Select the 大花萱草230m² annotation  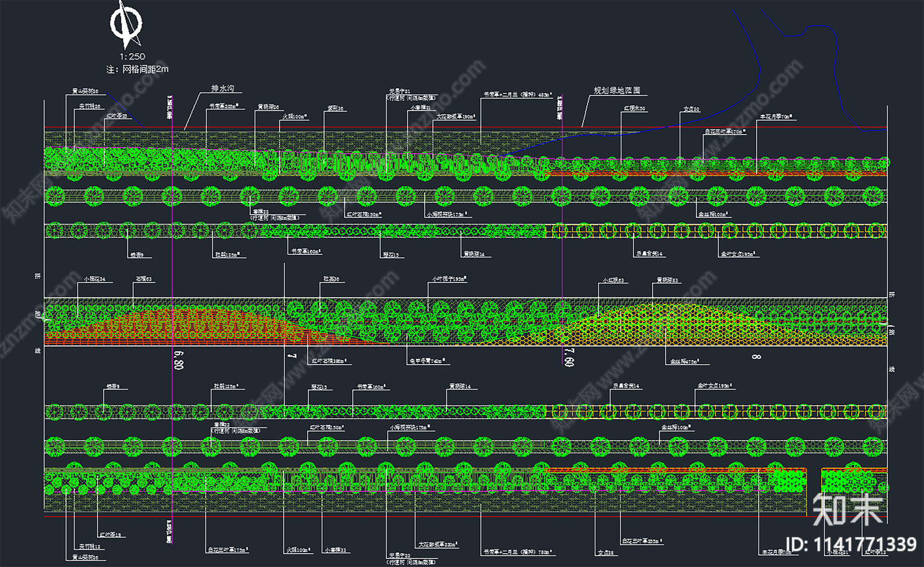click(438, 544)
